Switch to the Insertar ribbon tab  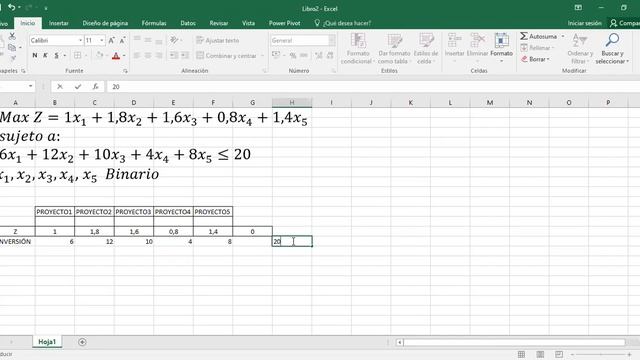tap(59, 23)
